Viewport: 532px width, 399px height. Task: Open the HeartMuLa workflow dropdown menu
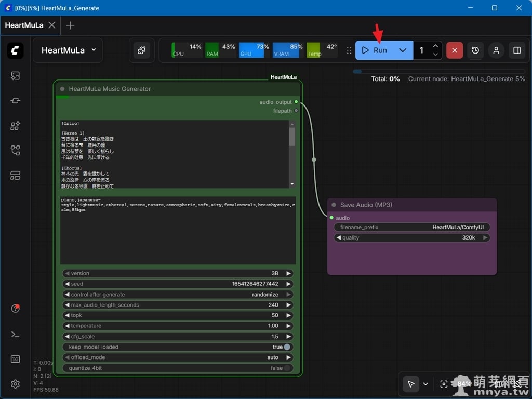[x=68, y=50]
